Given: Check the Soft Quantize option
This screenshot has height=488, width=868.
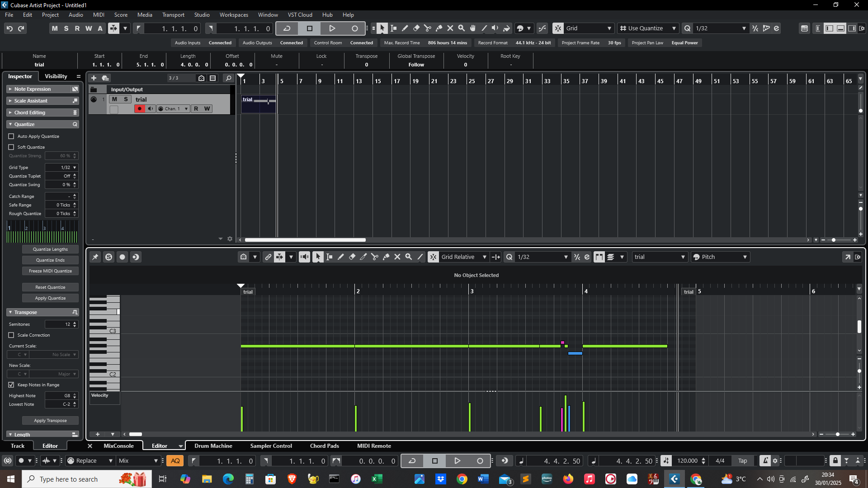Looking at the screenshot, I should click(x=11, y=147).
